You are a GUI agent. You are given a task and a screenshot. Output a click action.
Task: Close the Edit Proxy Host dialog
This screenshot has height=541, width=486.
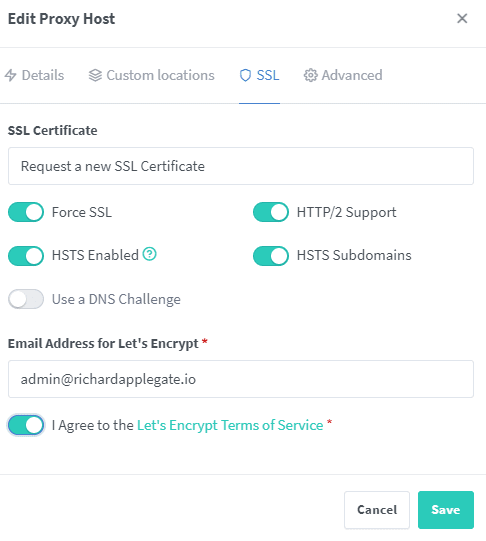click(x=462, y=19)
